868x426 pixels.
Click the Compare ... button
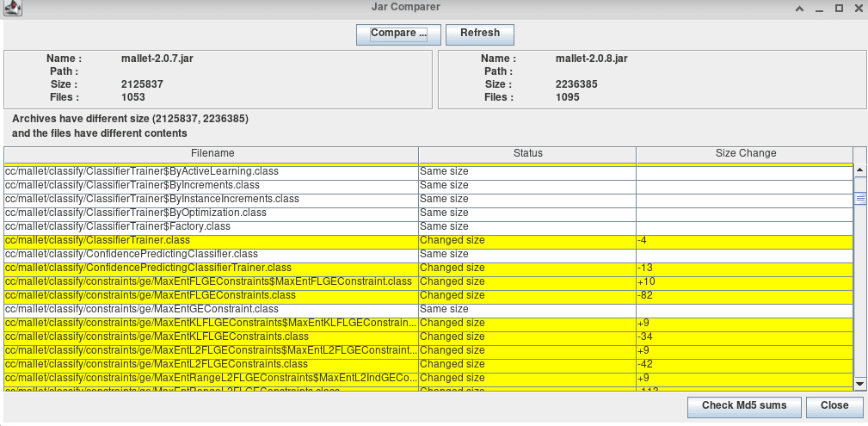(398, 34)
